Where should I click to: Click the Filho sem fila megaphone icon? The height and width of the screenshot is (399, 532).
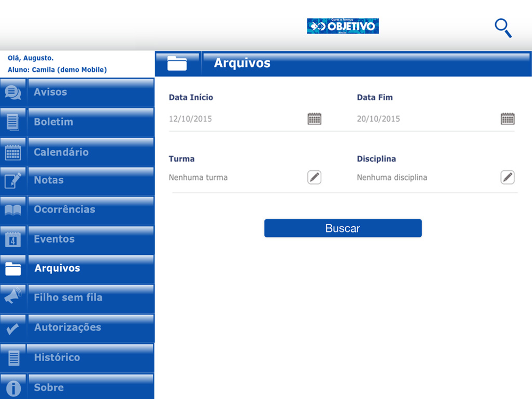[x=13, y=295]
